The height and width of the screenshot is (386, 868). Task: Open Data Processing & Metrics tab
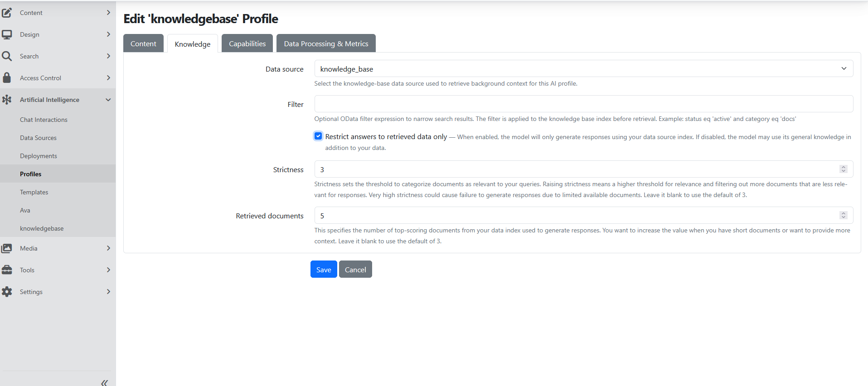[x=326, y=43]
